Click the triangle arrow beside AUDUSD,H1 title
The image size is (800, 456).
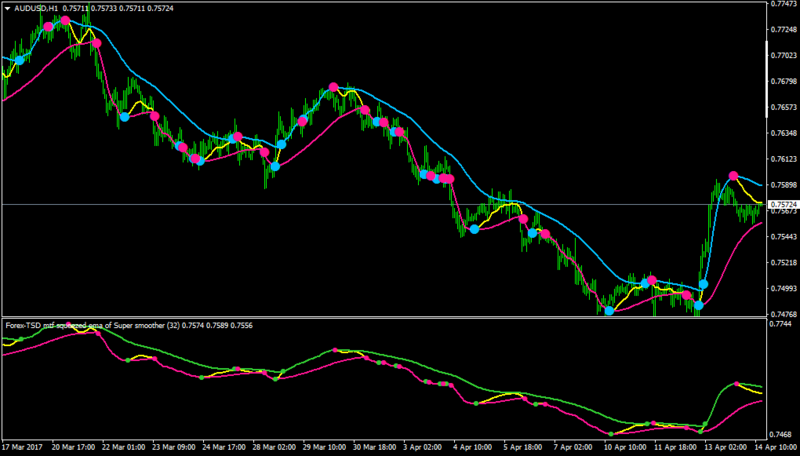8,9
